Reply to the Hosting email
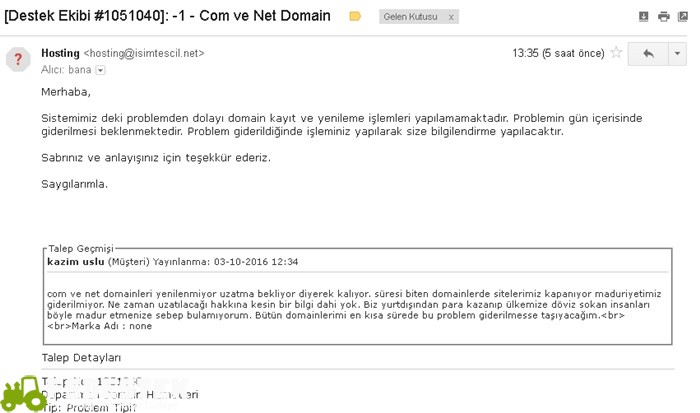The width and height of the screenshot is (700, 413). [648, 54]
